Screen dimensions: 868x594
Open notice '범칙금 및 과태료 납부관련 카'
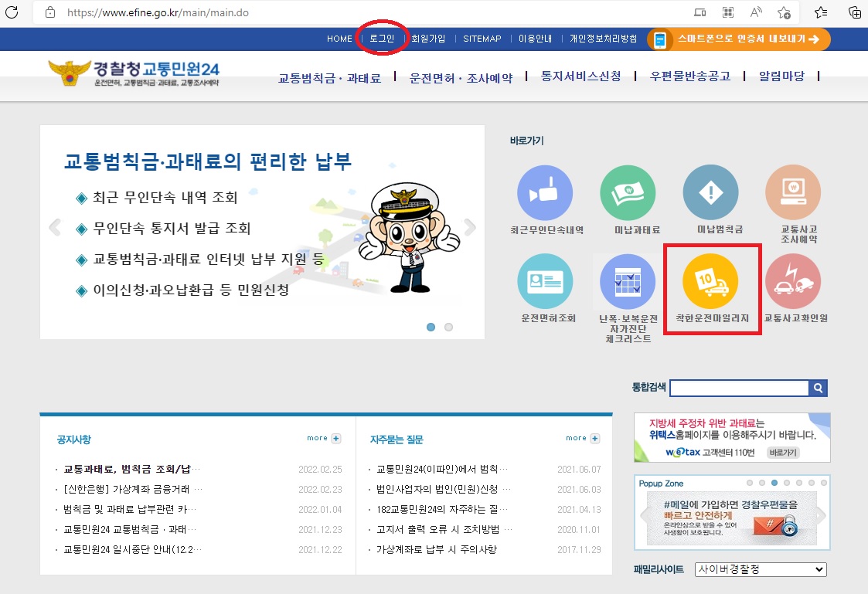[130, 509]
